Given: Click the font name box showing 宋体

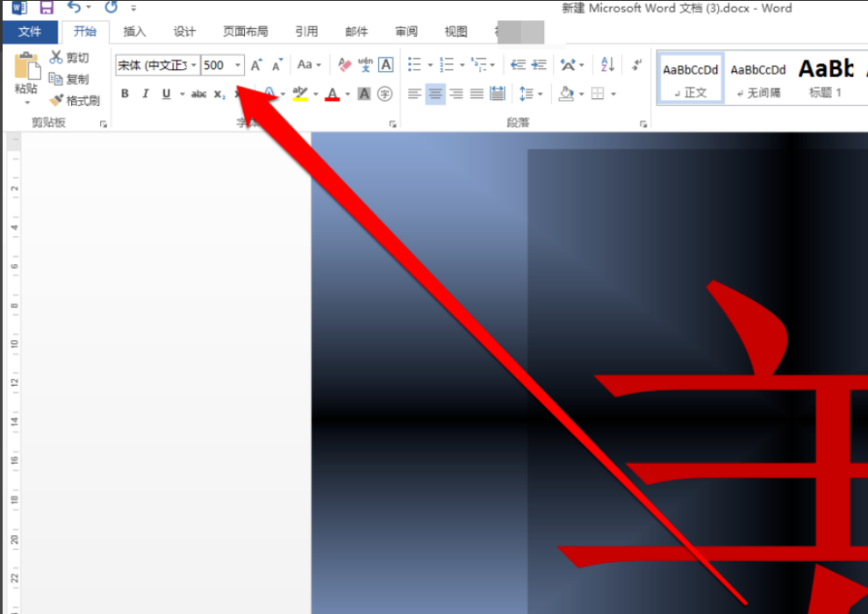Looking at the screenshot, I should click(152, 65).
